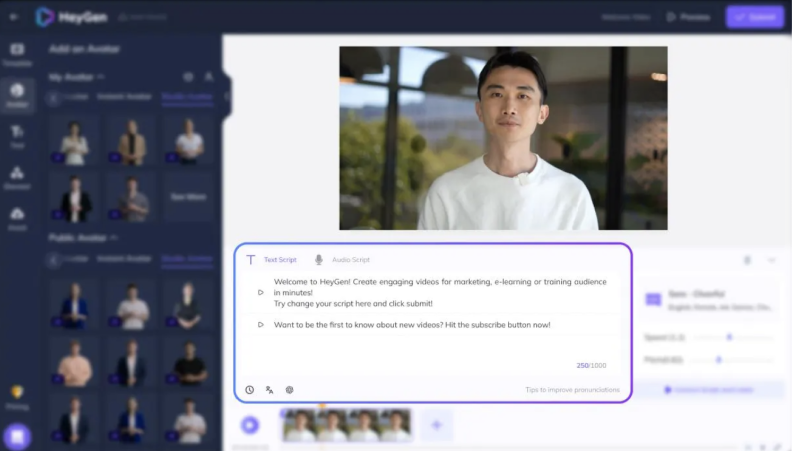Click the 250/1000 character counter

(x=591, y=365)
